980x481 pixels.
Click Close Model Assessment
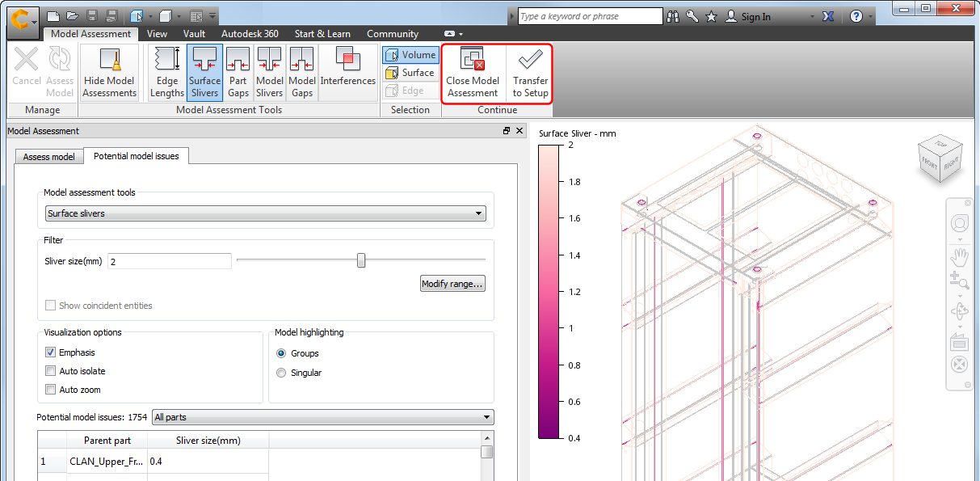473,73
